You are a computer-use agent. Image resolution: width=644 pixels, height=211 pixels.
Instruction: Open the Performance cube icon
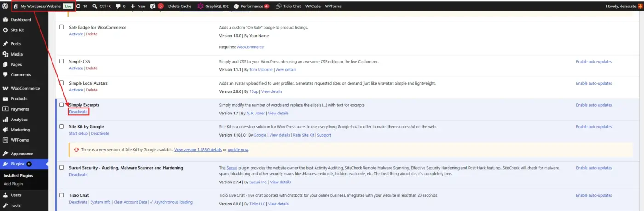tap(236, 6)
